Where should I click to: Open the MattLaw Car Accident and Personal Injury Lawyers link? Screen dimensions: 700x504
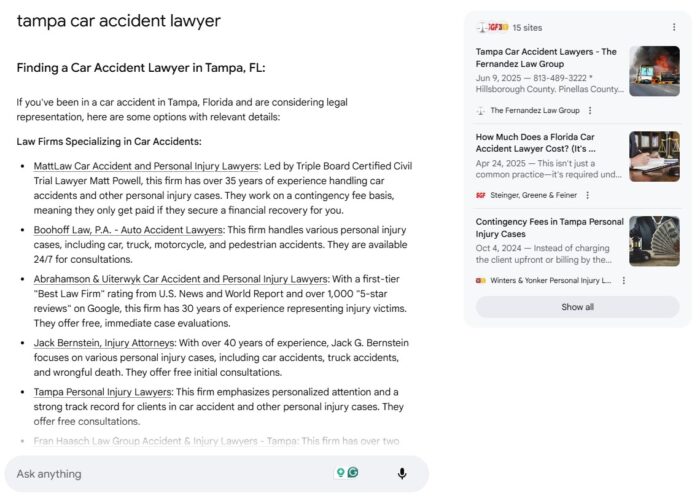click(x=146, y=166)
